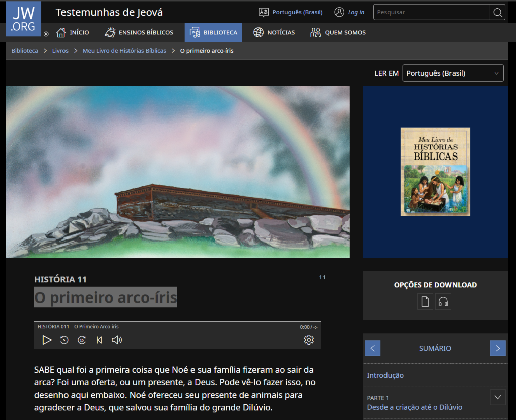Open text download options icon

(x=425, y=302)
